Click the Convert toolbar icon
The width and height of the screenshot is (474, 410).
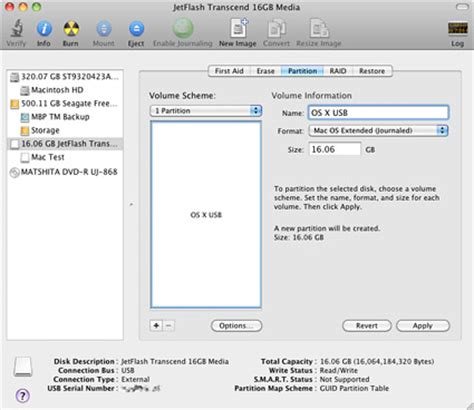pyautogui.click(x=277, y=29)
